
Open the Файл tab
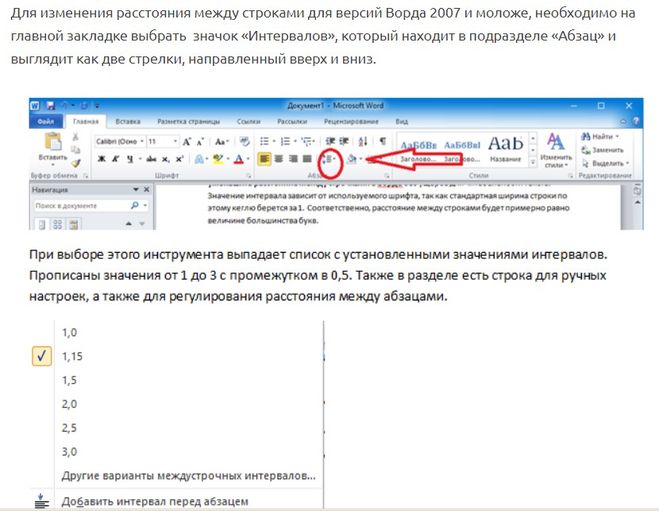[46, 121]
